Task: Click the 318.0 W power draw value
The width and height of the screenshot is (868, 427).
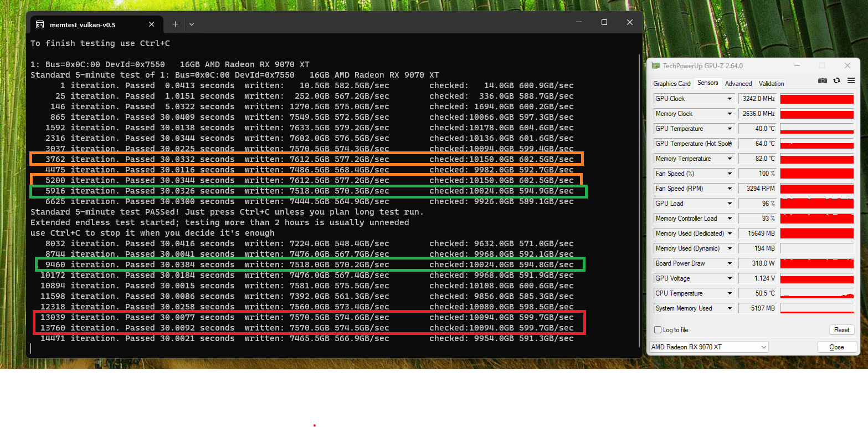Action: (757, 263)
